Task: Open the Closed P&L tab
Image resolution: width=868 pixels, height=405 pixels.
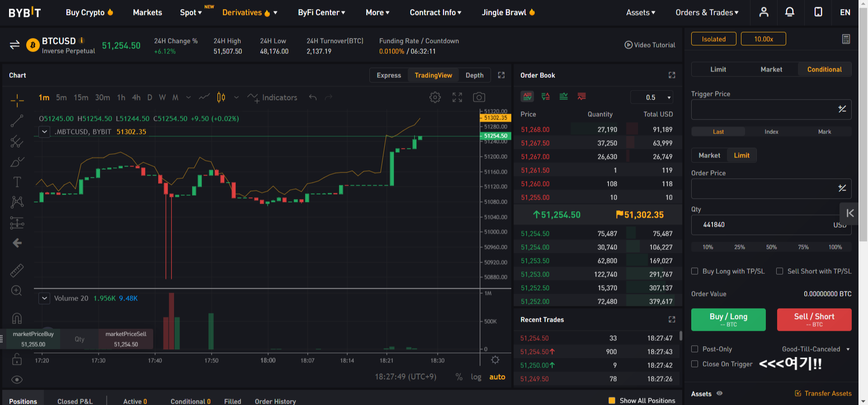Action: [75, 401]
